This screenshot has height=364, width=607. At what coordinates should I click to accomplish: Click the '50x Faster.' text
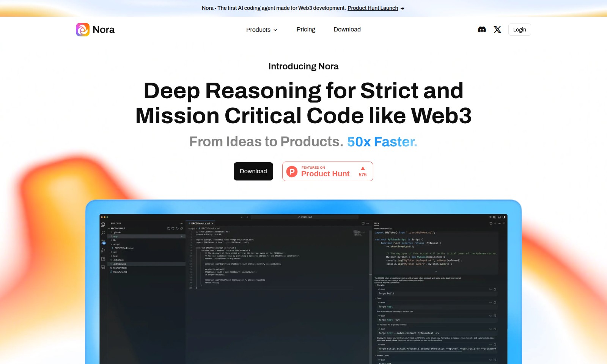(382, 142)
